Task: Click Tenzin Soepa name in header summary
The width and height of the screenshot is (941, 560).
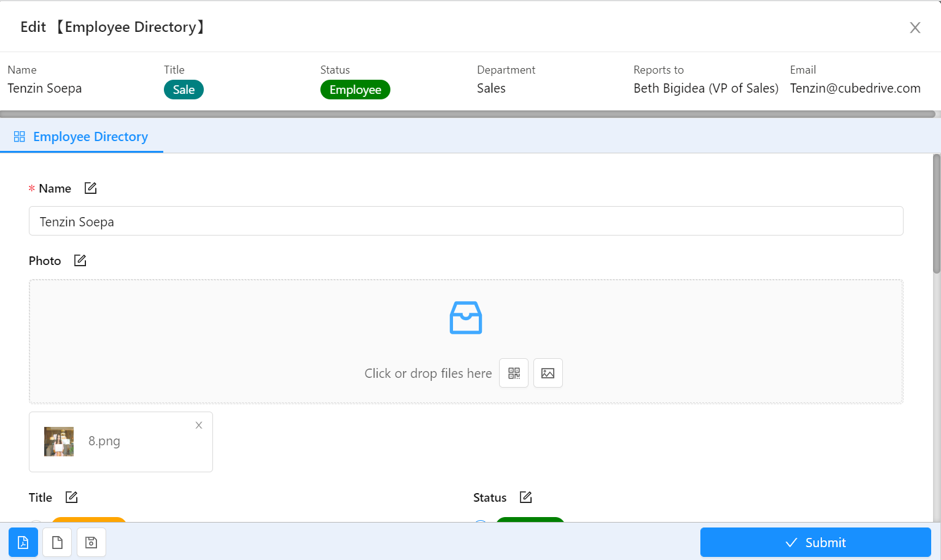Action: click(45, 88)
